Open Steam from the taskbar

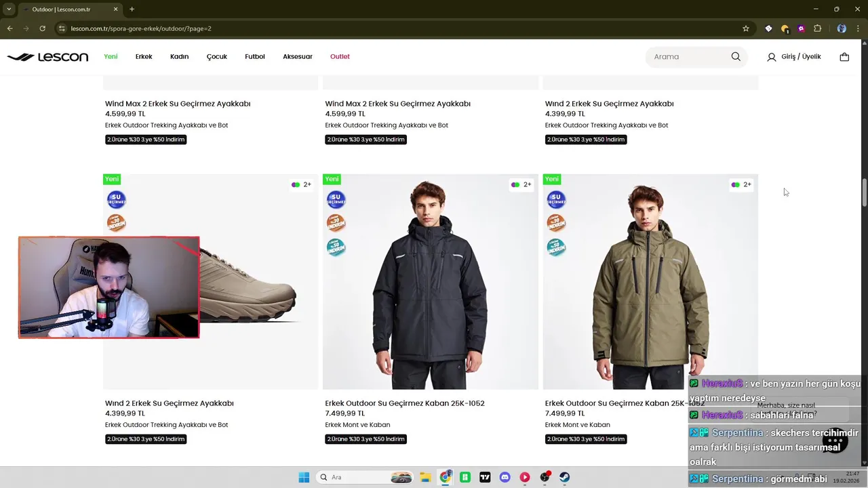coord(564,477)
